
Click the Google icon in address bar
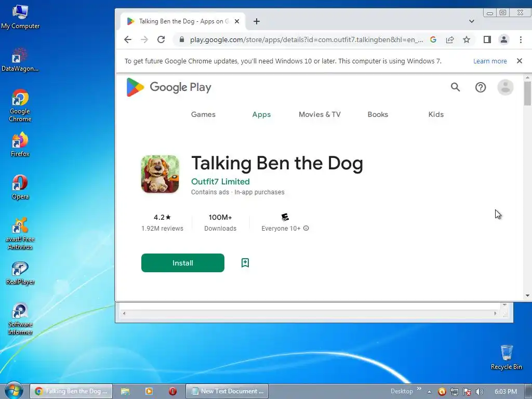click(x=433, y=39)
